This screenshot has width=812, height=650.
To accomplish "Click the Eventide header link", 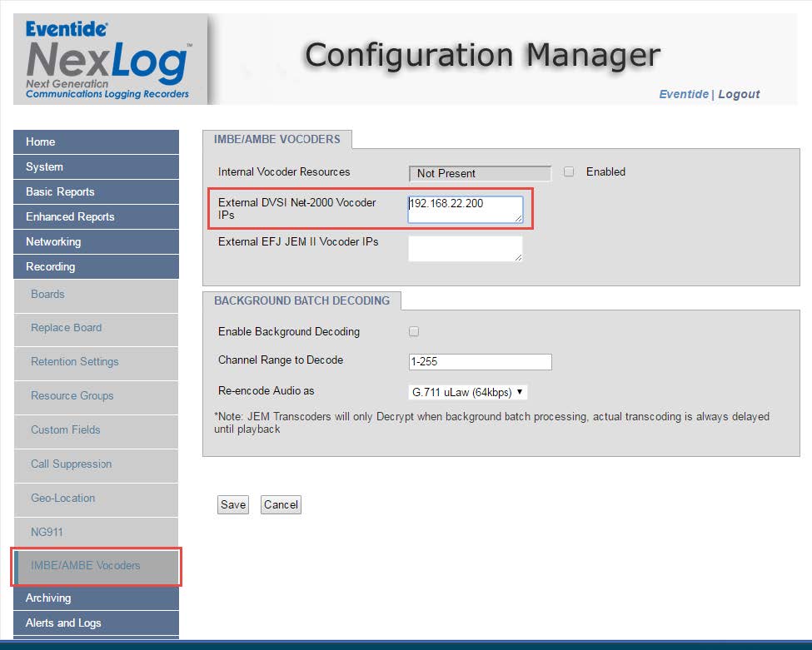I will click(x=683, y=95).
